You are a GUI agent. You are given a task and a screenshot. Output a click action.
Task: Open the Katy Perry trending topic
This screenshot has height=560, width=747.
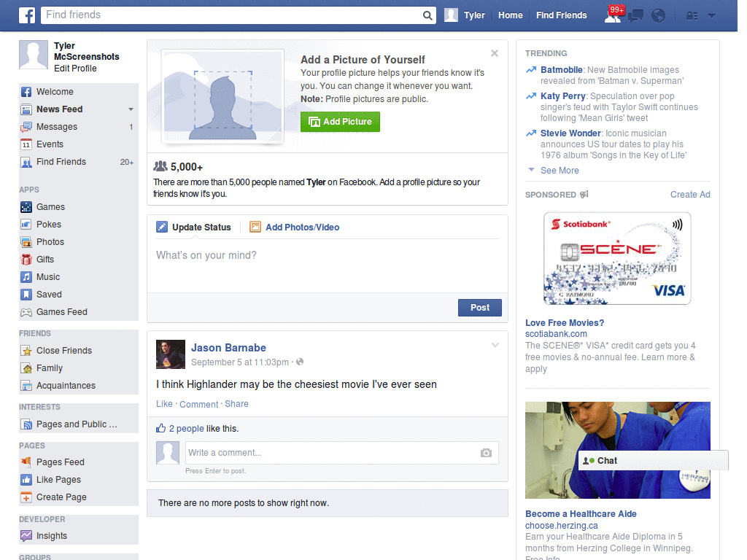tap(562, 96)
